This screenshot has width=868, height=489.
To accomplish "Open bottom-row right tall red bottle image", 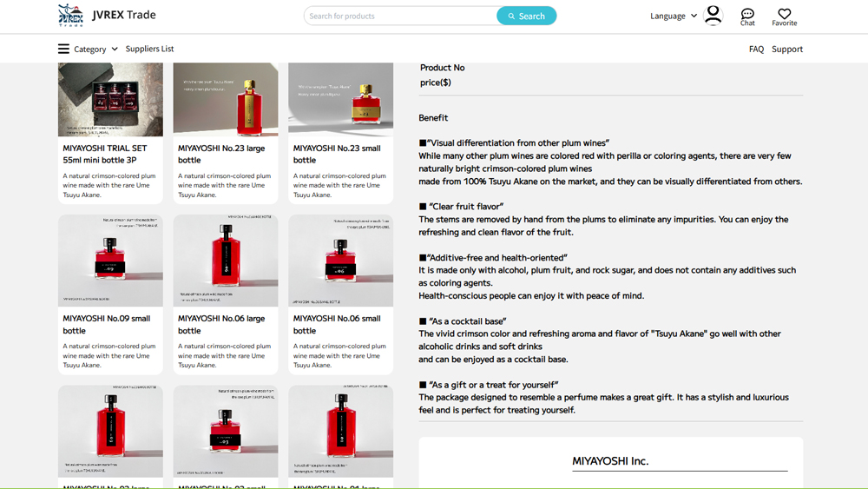I will pos(341,431).
